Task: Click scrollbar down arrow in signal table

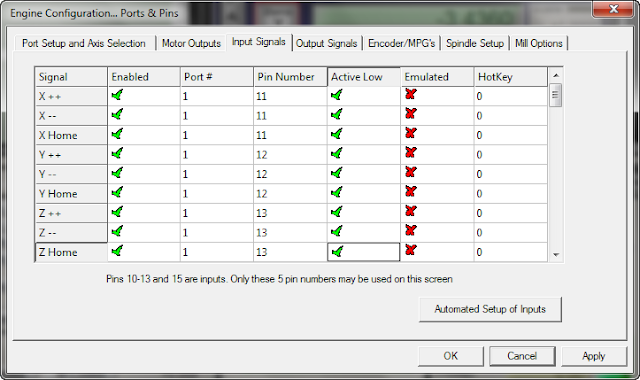Action: 556,255
